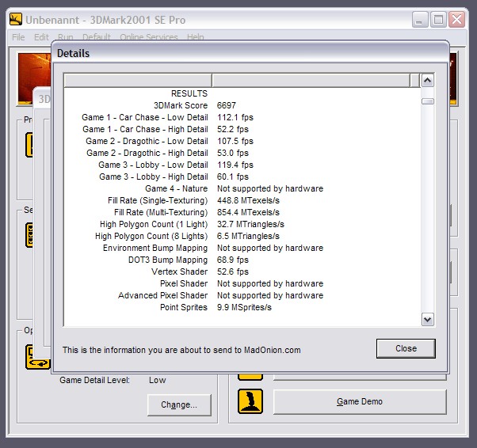The height and width of the screenshot is (448, 477).
Task: Select the 'Fill Rate (Multi-Texturing)' row
Action: click(242, 212)
